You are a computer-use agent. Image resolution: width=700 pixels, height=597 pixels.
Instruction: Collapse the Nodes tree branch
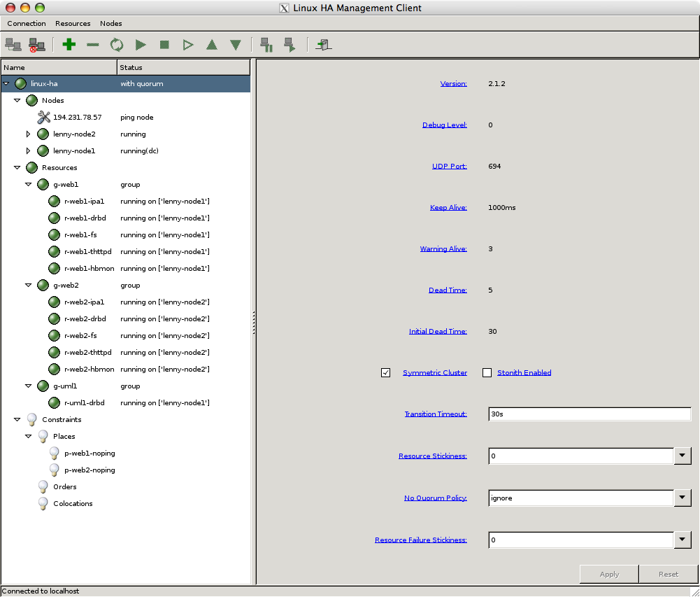(x=17, y=101)
